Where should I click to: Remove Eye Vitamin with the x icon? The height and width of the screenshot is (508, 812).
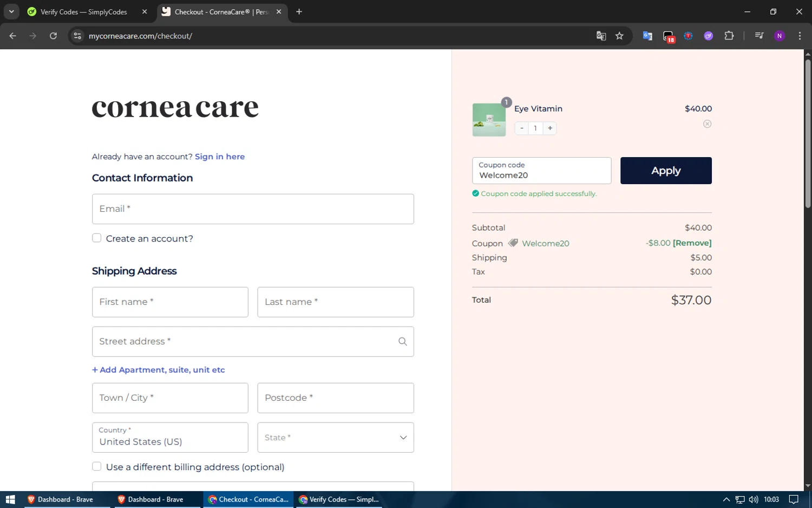click(707, 124)
